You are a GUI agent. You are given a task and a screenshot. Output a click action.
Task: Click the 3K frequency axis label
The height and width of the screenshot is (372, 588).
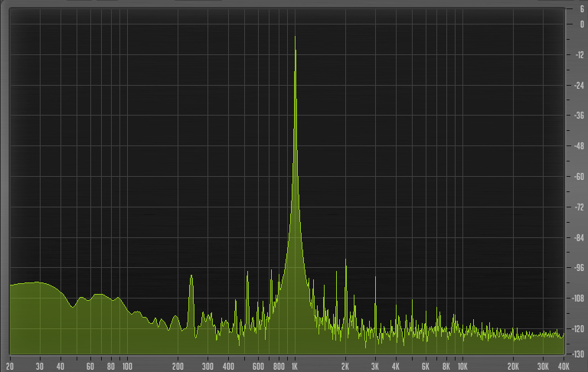[x=374, y=367]
